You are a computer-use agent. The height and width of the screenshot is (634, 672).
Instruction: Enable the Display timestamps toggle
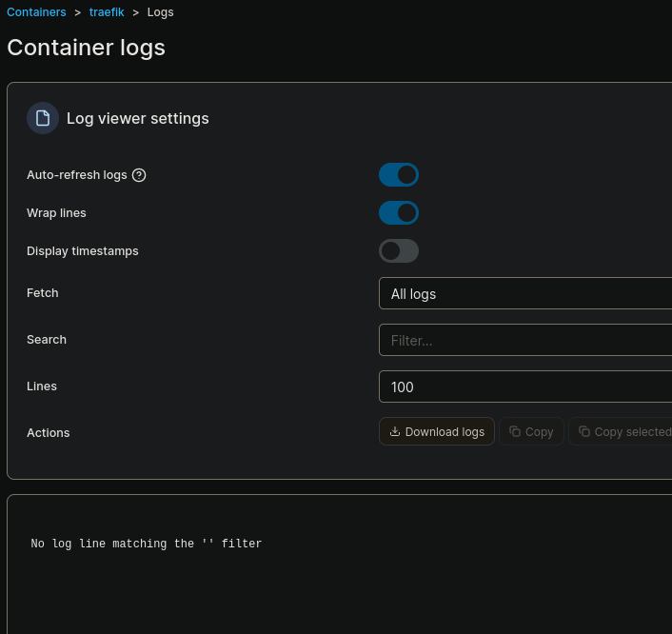[x=398, y=251]
